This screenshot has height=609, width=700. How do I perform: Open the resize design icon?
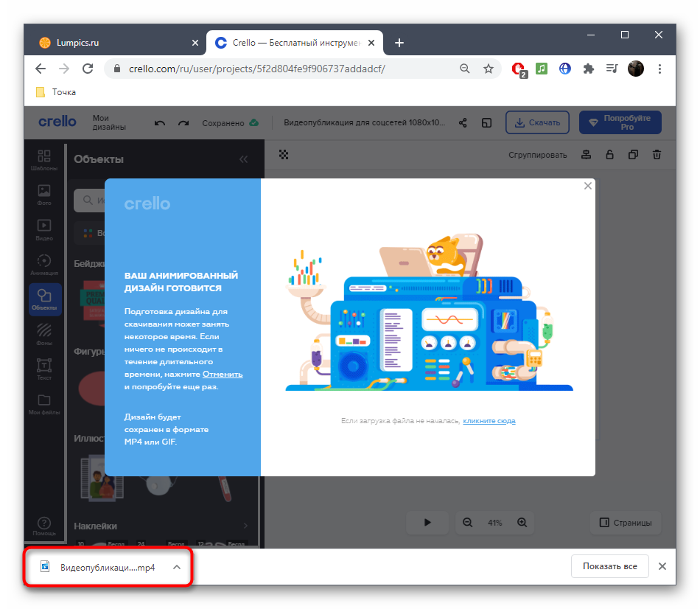[486, 123]
